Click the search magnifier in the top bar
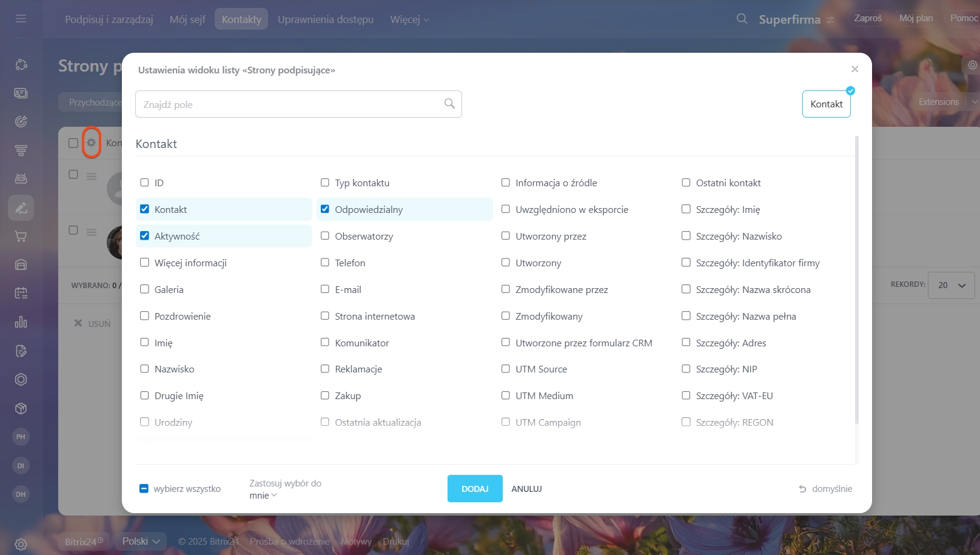This screenshot has width=980, height=555. click(x=742, y=19)
